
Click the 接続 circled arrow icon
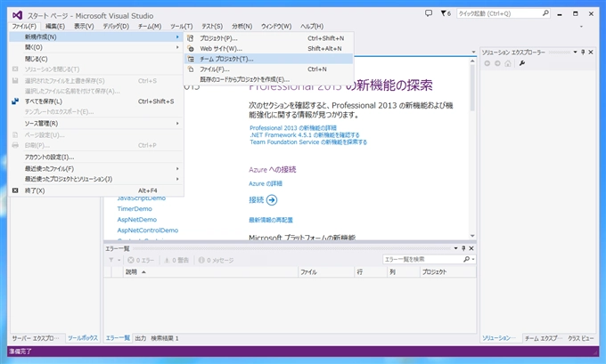coord(272,200)
